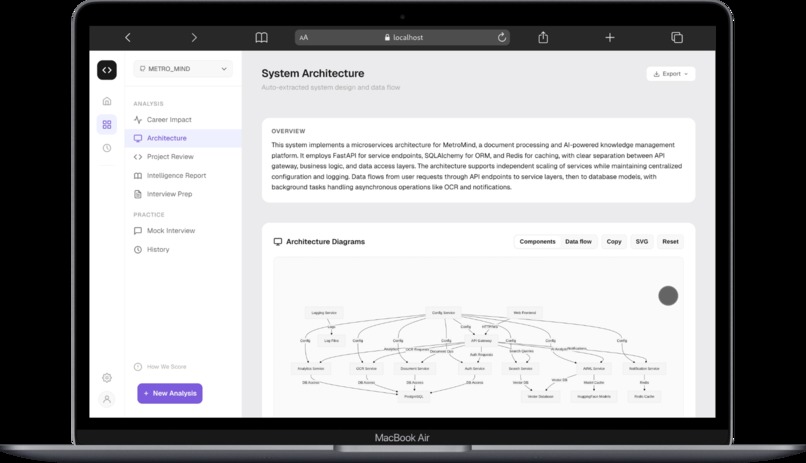Open the AA reader settings
The width and height of the screenshot is (806, 463).
pyautogui.click(x=304, y=38)
